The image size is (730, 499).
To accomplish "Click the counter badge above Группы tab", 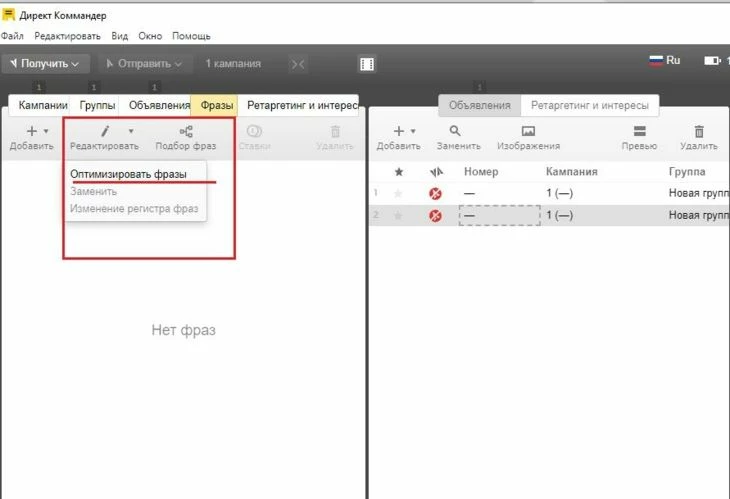I will click(x=94, y=87).
